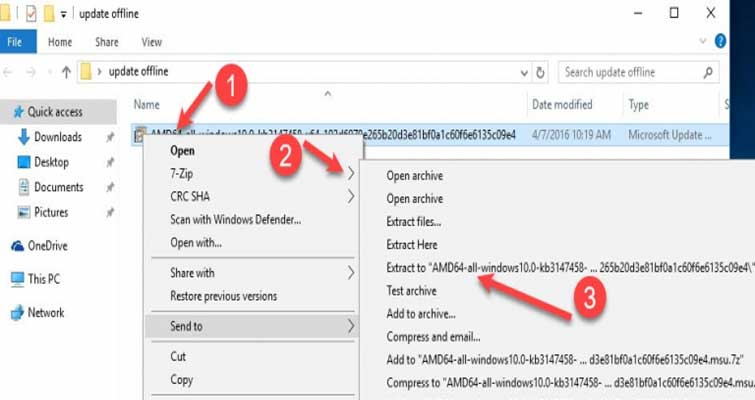
Task: Switch to the Home ribbon tab
Action: 60,42
